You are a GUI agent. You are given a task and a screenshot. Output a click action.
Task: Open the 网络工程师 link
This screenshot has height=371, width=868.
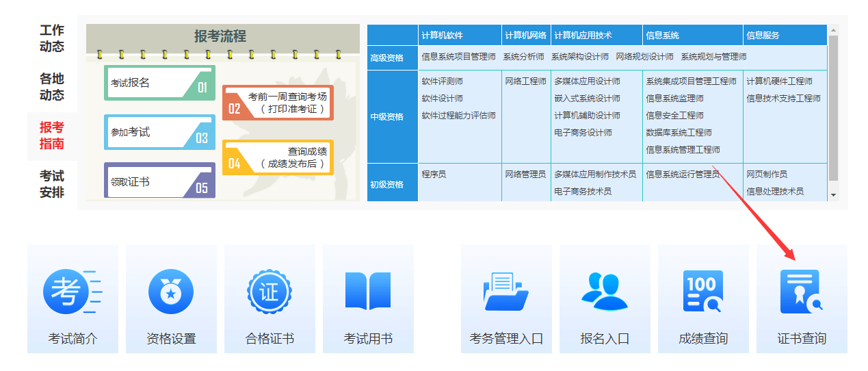[x=525, y=81]
